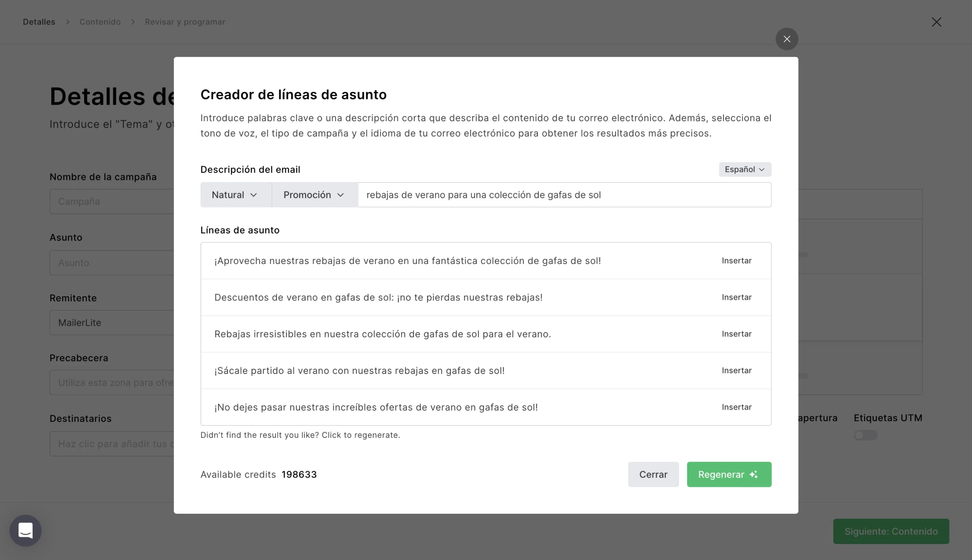Expand the Español language selector
Viewport: 972px width, 560px height.
[x=744, y=169]
